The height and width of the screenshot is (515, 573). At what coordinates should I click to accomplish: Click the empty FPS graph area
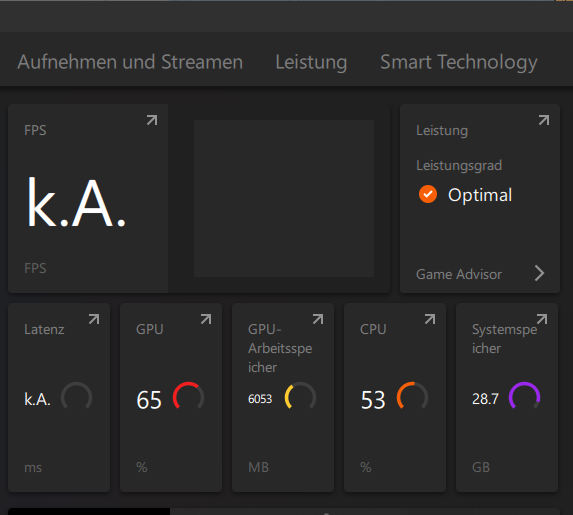pyautogui.click(x=284, y=198)
